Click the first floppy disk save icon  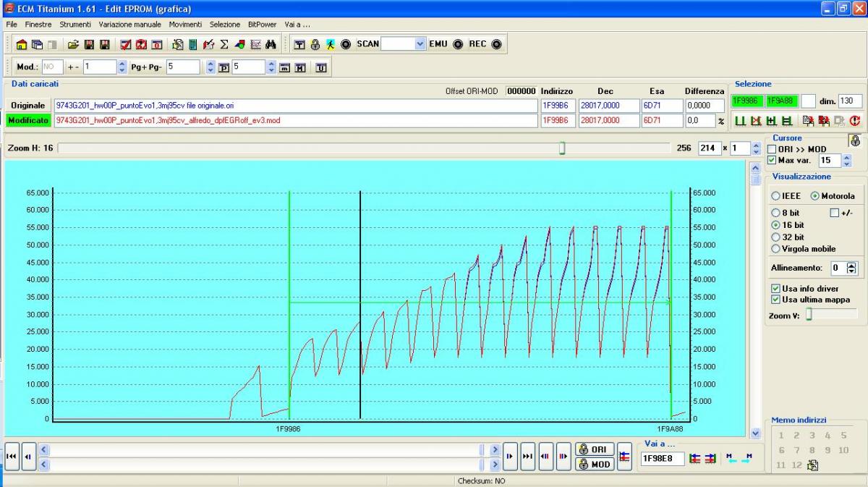point(89,45)
